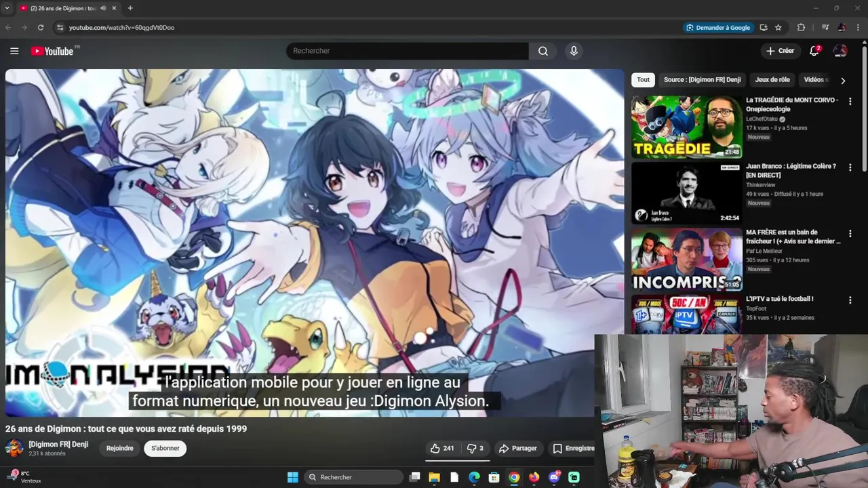868x488 pixels.
Task: Open the Windows Start menu
Action: click(x=292, y=477)
